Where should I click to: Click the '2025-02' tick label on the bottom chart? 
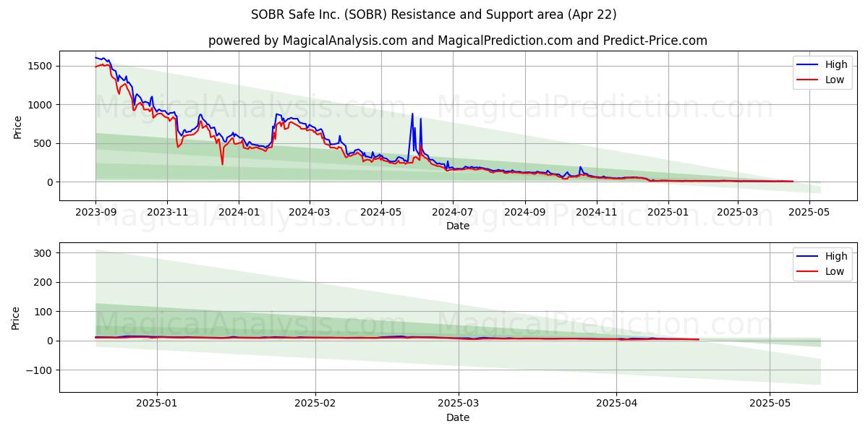pyautogui.click(x=316, y=404)
